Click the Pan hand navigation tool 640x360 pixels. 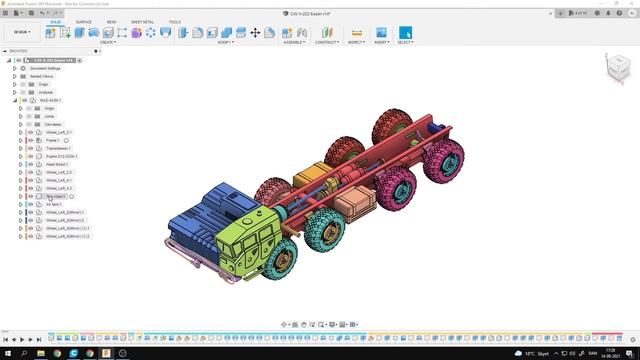point(304,324)
